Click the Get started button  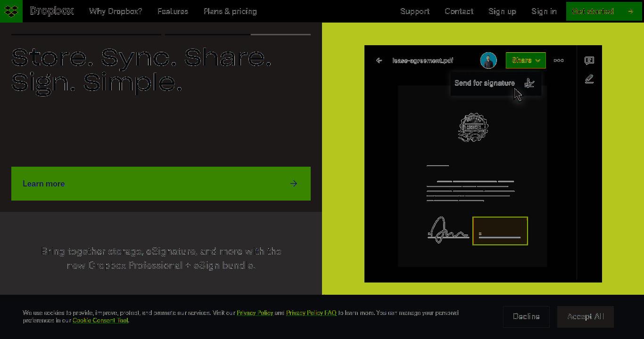pyautogui.click(x=604, y=11)
